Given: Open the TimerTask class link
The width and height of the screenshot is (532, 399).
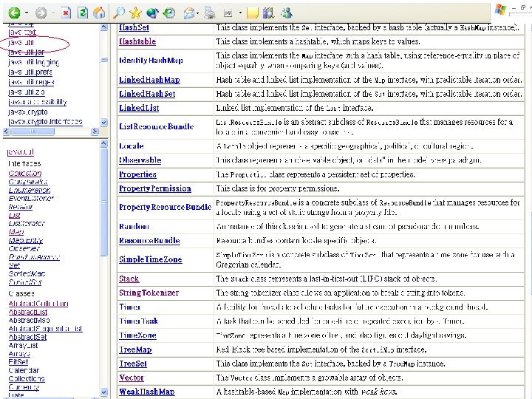Looking at the screenshot, I should 138,321.
